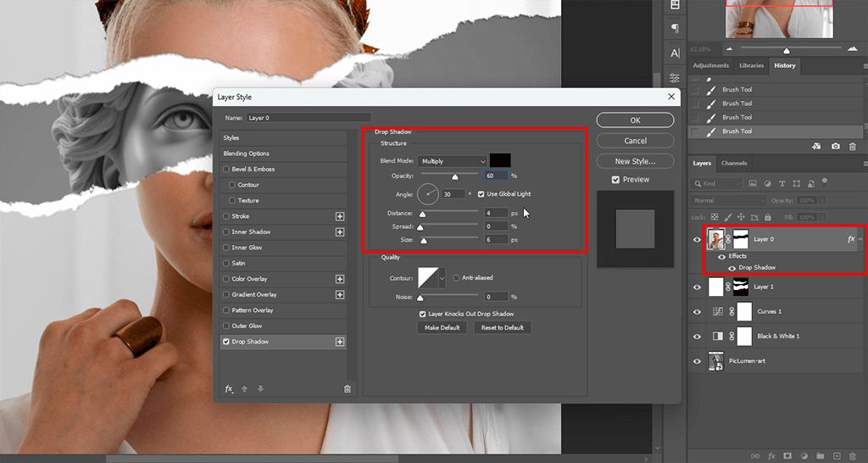Enable the Inner Glow effect checkbox
The height and width of the screenshot is (463, 868).
(225, 248)
